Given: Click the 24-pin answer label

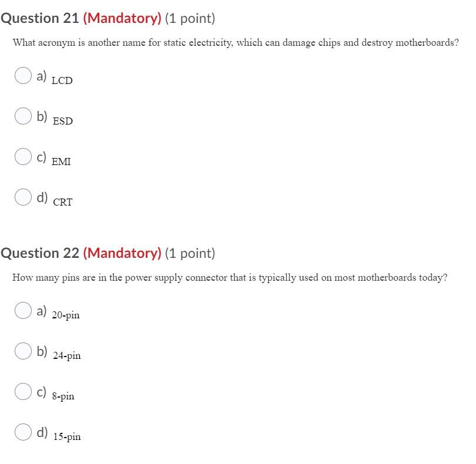Looking at the screenshot, I should pos(66,355).
